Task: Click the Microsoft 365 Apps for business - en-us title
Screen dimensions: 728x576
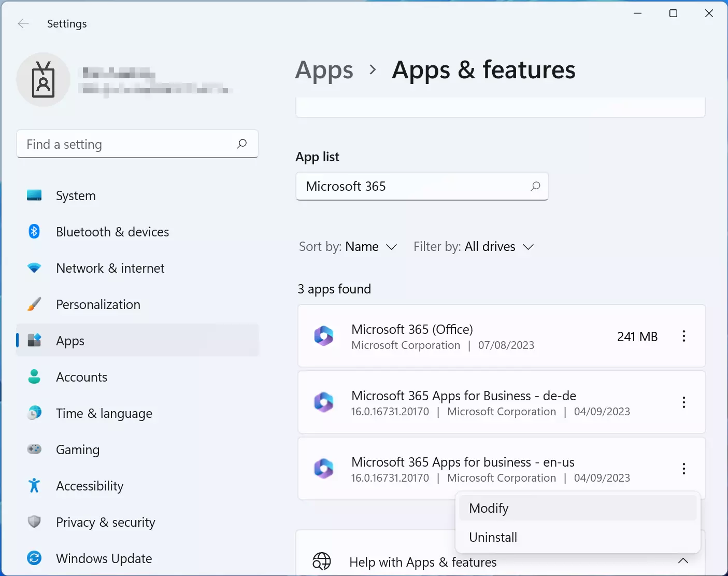Action: (463, 462)
